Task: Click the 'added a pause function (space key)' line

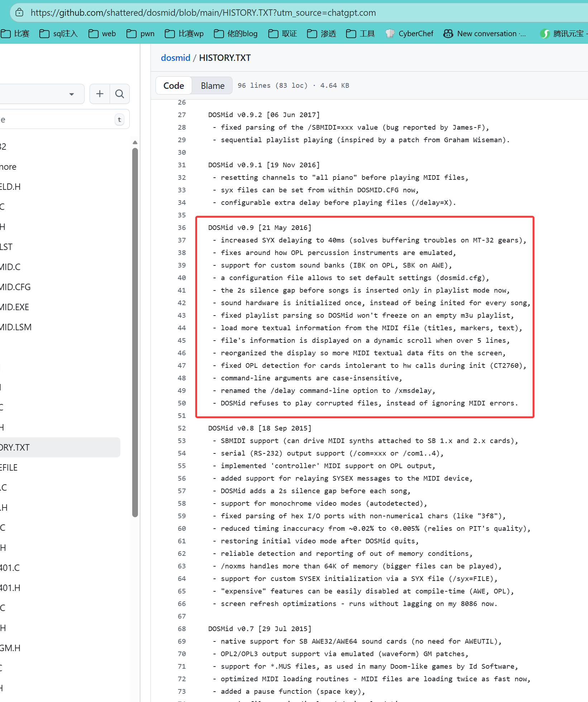Action: point(288,692)
